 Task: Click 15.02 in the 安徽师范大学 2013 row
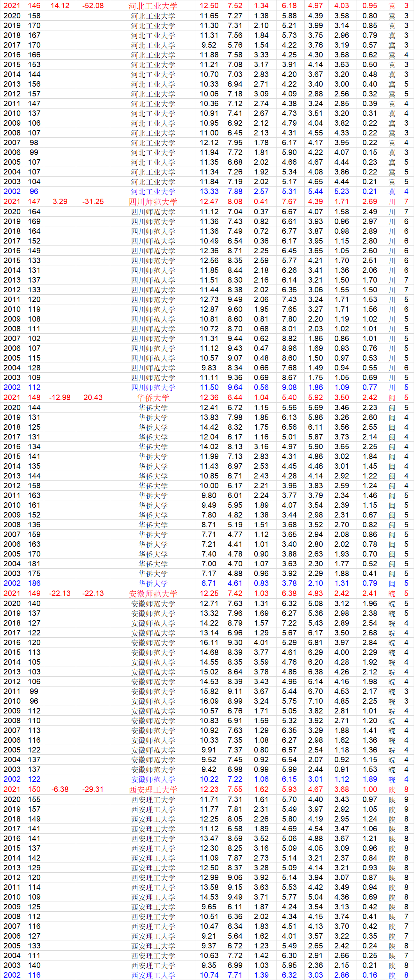tap(209, 672)
